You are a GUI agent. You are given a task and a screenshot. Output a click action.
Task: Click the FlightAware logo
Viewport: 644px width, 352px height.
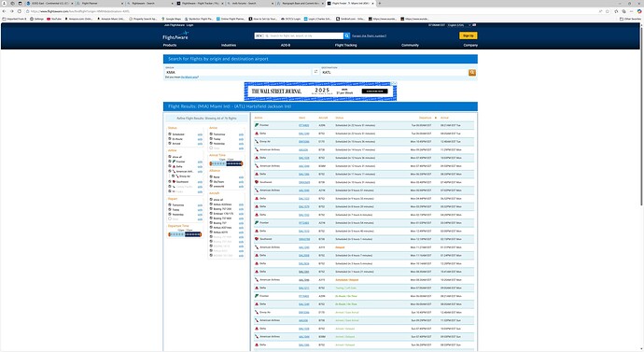coord(175,35)
